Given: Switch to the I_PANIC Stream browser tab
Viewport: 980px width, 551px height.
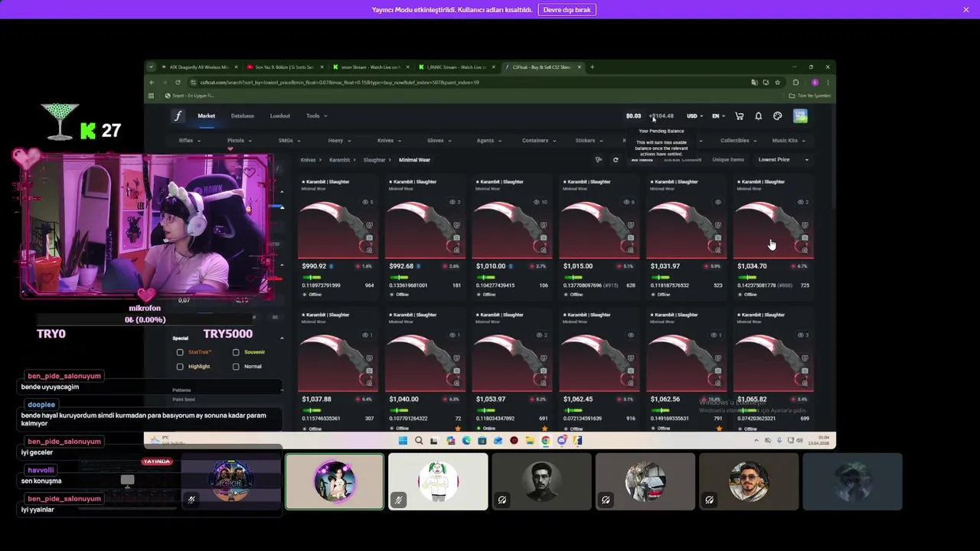Looking at the screenshot, I should point(457,67).
